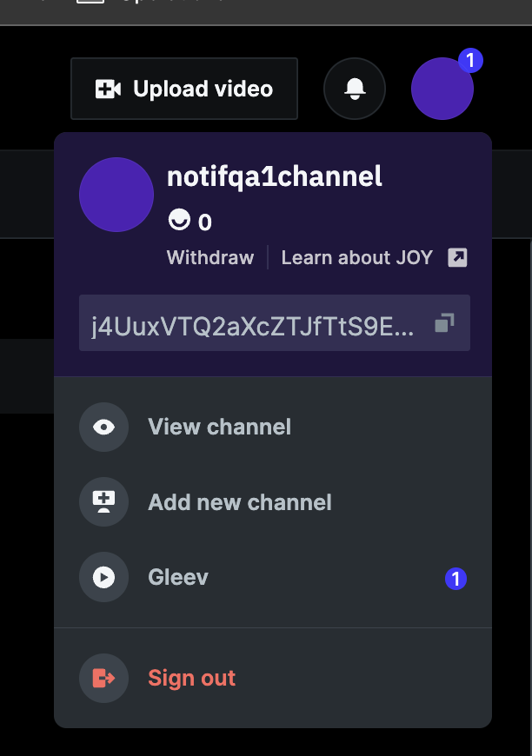Open the profile avatar in the top bar
The width and height of the screenshot is (532, 756).
coord(442,90)
